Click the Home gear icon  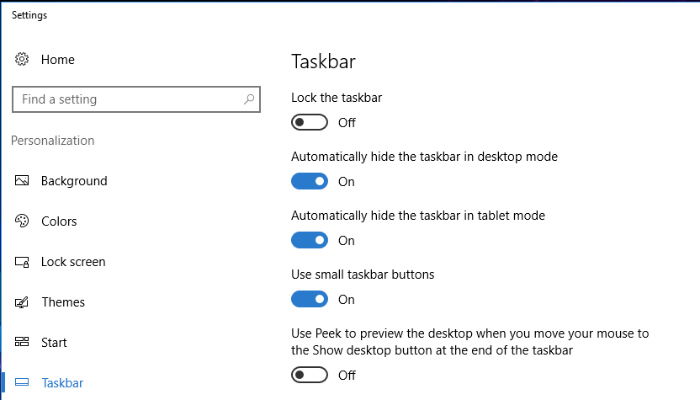click(22, 59)
